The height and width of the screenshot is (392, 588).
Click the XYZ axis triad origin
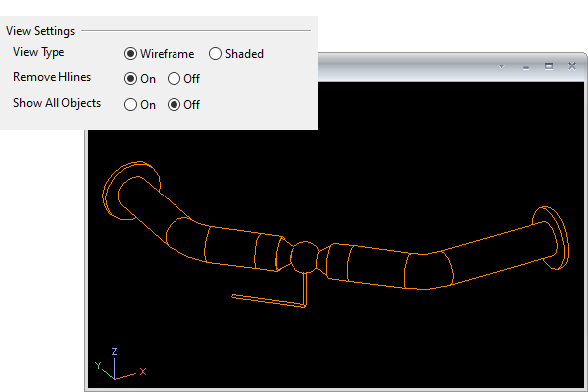[114, 378]
